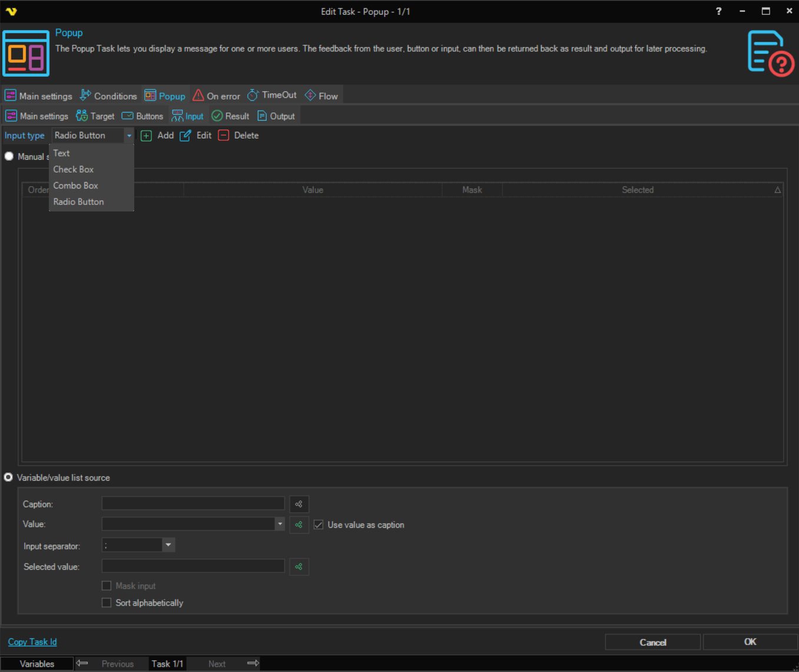Screen dimensions: 799x672
Task: Click the Edit pencil icon
Action: (185, 135)
